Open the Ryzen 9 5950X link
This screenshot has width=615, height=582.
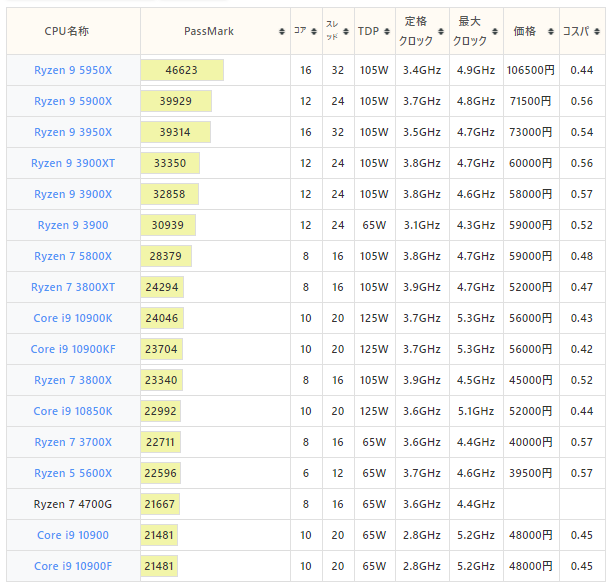tap(73, 70)
